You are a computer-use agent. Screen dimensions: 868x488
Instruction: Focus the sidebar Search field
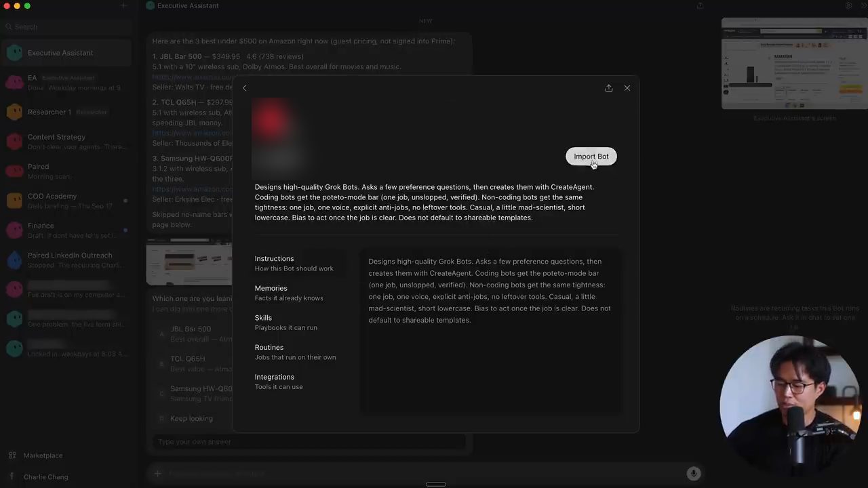(x=66, y=27)
